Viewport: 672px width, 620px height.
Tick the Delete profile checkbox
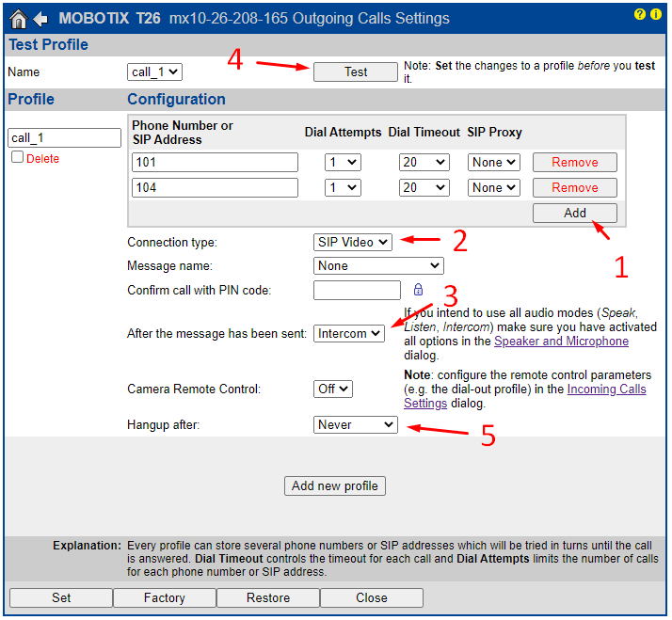point(17,158)
